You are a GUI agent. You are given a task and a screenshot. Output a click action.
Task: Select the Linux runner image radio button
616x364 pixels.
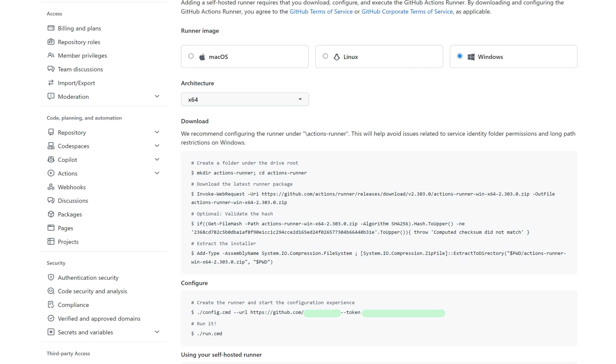[x=325, y=56]
